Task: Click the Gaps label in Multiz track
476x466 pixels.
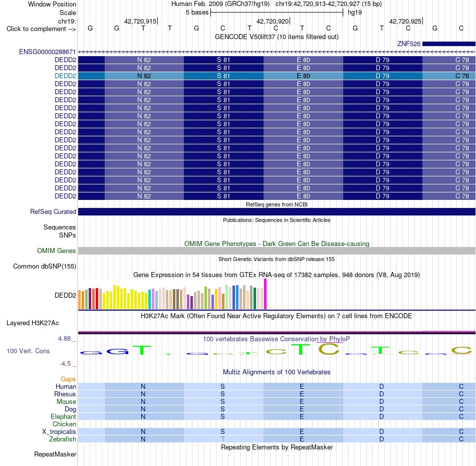Action: [x=68, y=379]
